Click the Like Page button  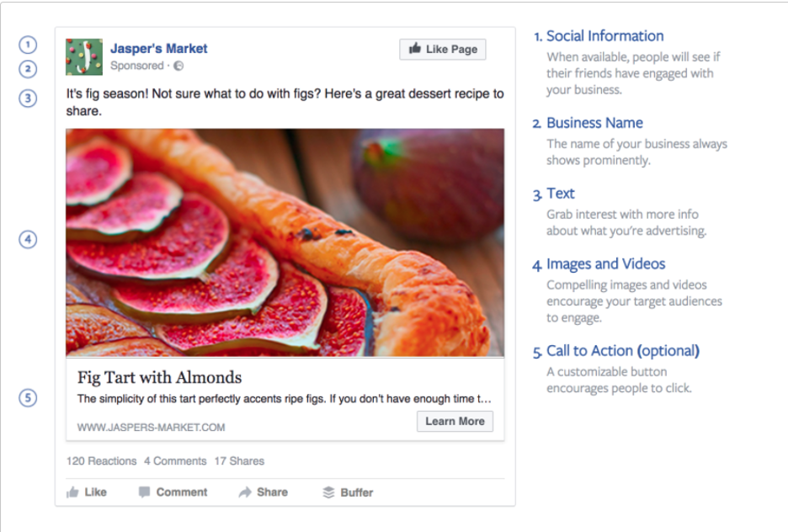tap(442, 48)
